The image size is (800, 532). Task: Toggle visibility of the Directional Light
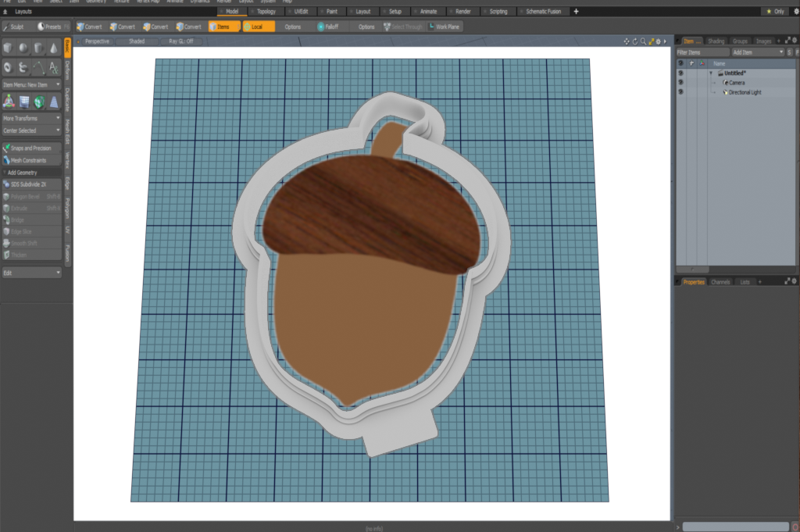pos(680,92)
